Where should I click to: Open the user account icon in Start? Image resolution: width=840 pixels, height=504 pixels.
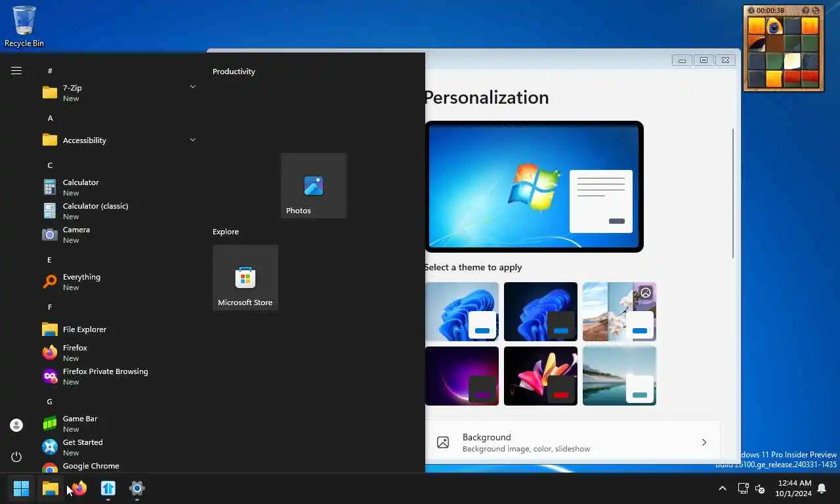pos(16,425)
